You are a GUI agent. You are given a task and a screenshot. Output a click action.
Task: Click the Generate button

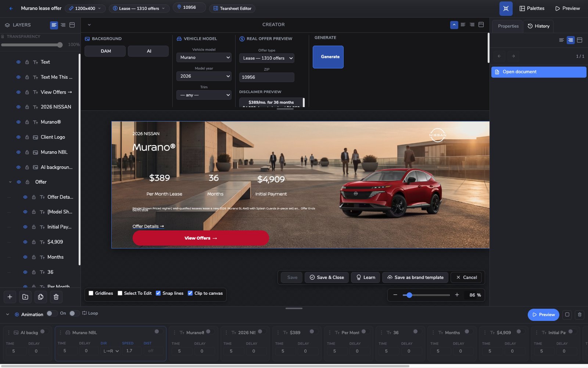[x=328, y=57]
